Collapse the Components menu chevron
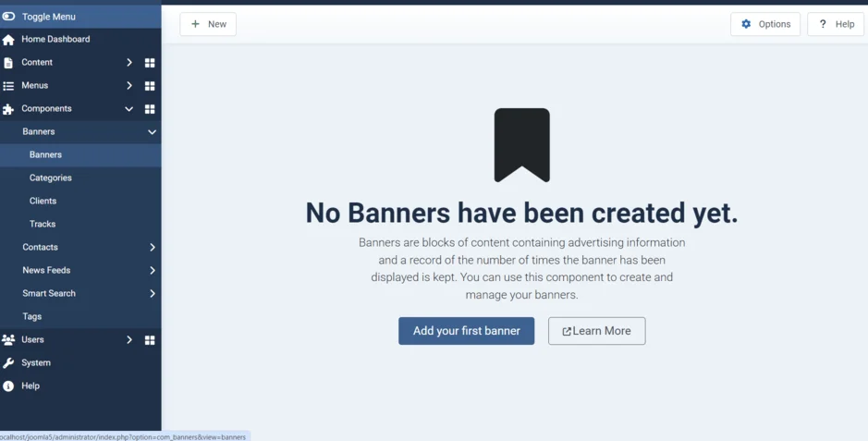Viewport: 868px width, 441px height. click(129, 109)
